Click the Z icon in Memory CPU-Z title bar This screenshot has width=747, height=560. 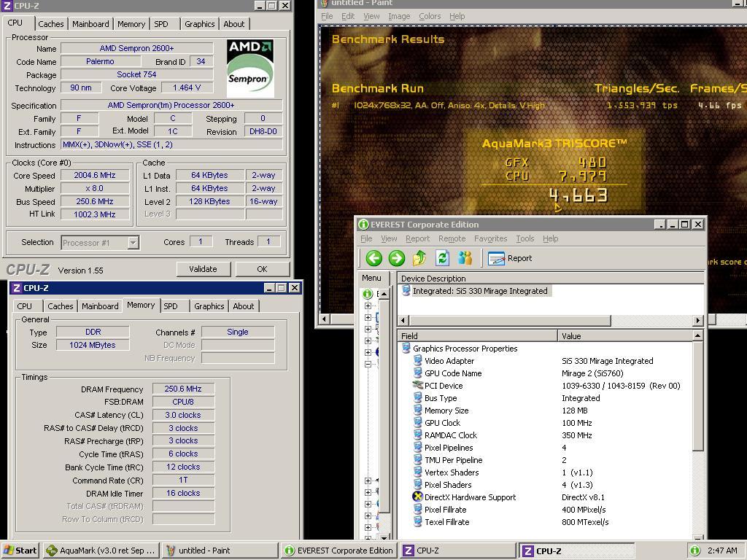17,287
